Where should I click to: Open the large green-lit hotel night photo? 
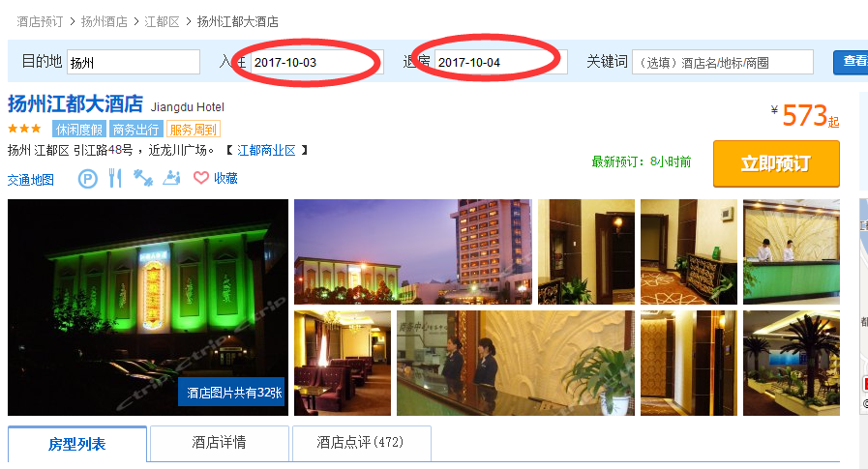(148, 308)
